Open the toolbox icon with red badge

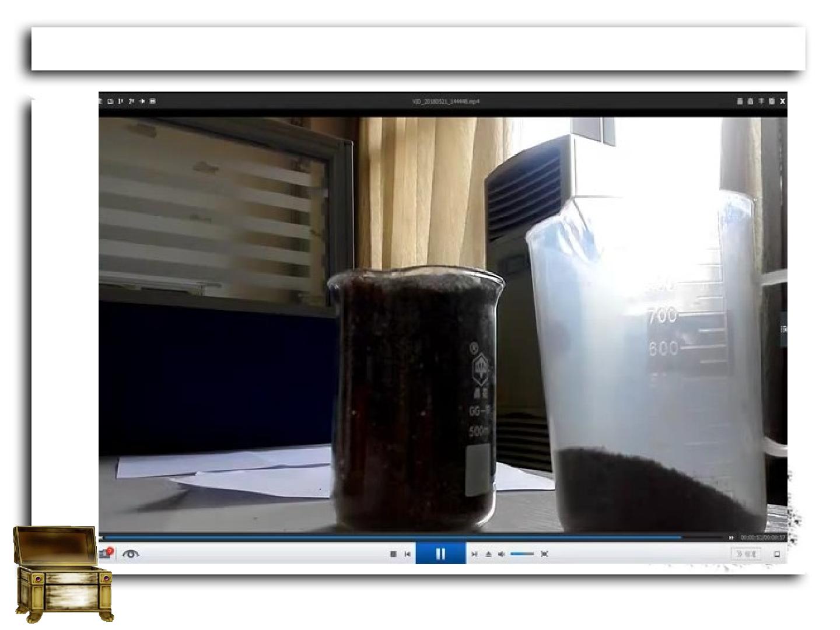pos(106,554)
